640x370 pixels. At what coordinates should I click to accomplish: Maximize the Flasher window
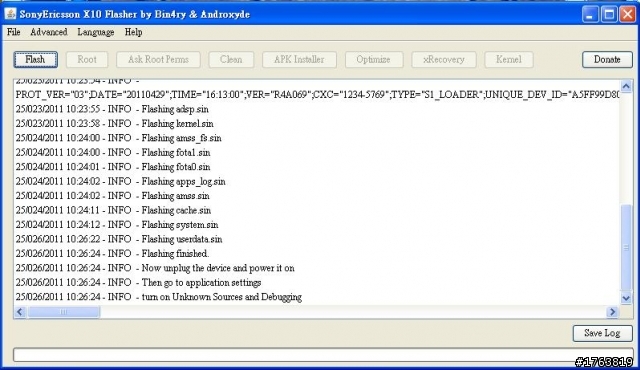pos(609,15)
